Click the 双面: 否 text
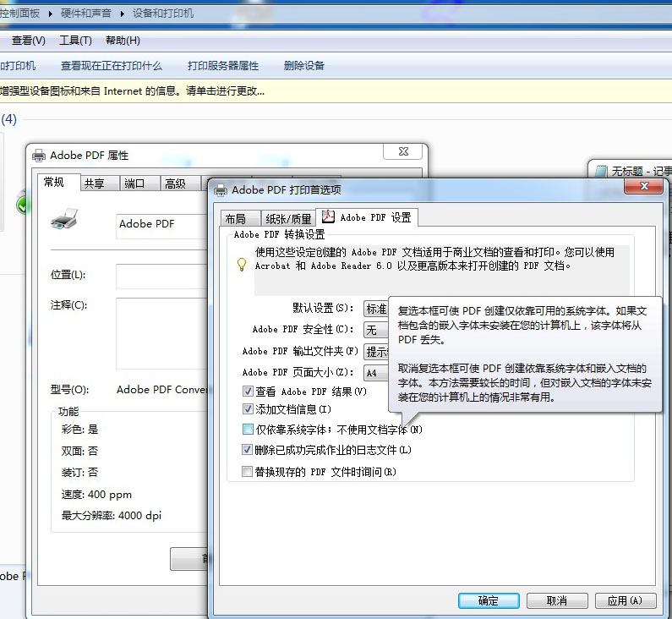Viewport: 672px width, 619px height. point(79,451)
